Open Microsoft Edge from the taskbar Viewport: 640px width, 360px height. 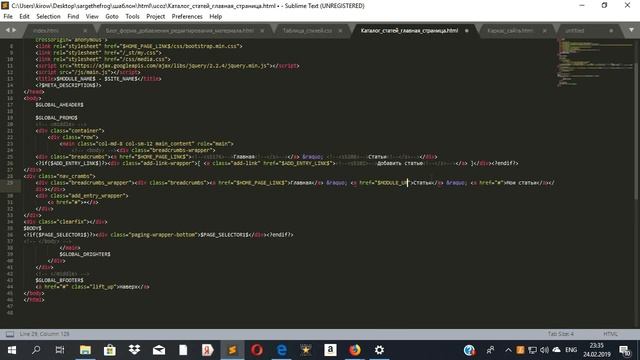pyautogui.click(x=281, y=350)
